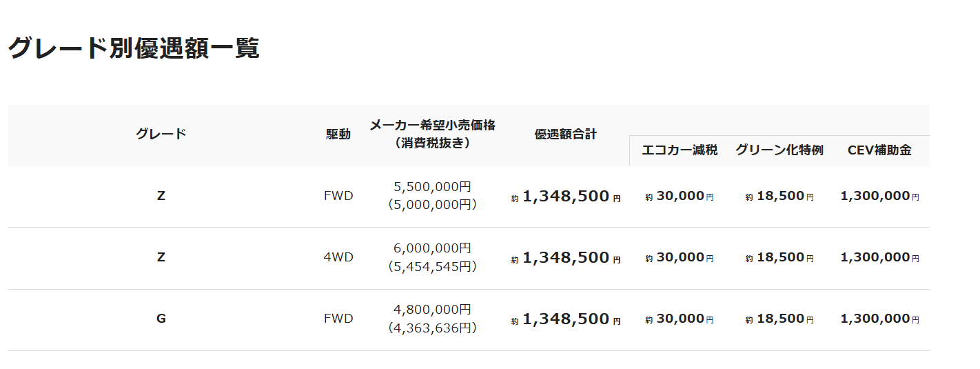
Task: Click the 18,500円 amount in the G row
Action: tap(779, 319)
